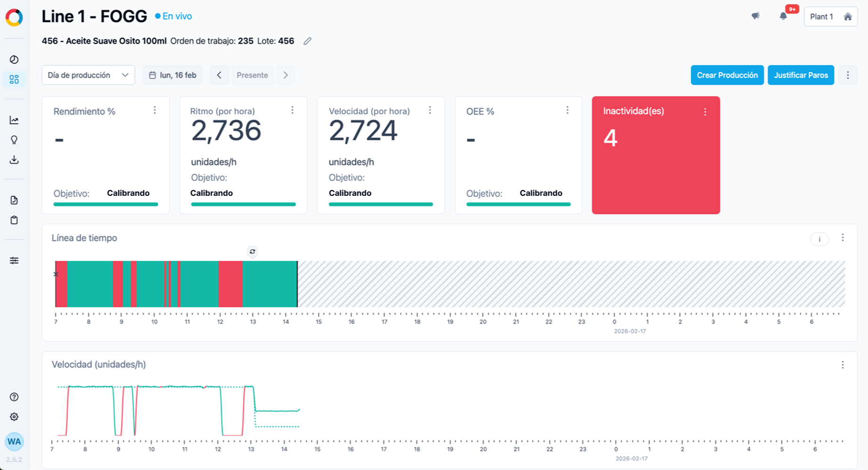Click the x marker at timeline start
The image size is (868, 470).
click(x=56, y=274)
